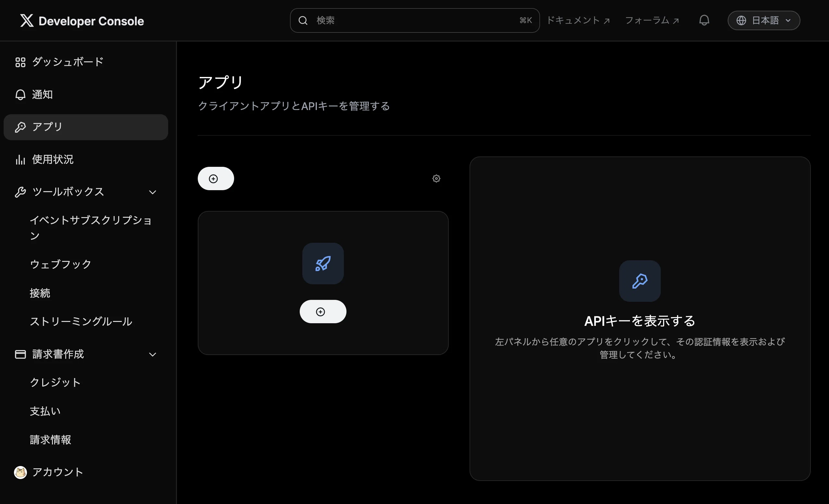Open ツールボックス sidebar item

point(86,192)
